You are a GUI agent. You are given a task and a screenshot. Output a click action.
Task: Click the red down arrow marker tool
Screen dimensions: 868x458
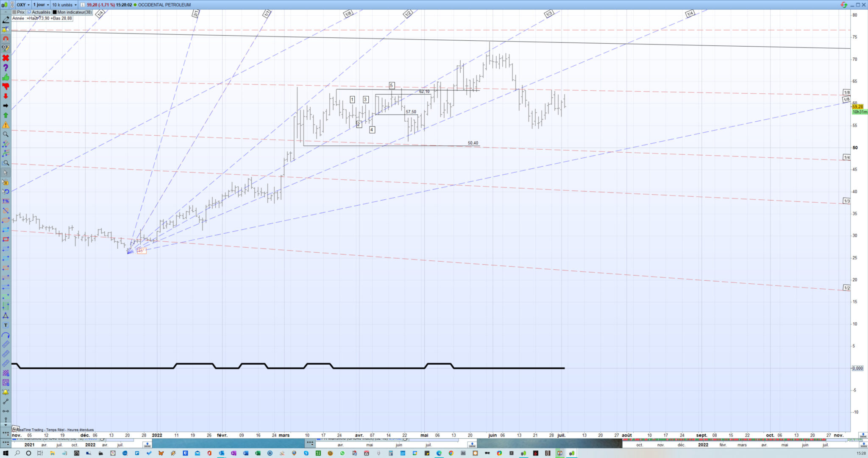pyautogui.click(x=6, y=96)
